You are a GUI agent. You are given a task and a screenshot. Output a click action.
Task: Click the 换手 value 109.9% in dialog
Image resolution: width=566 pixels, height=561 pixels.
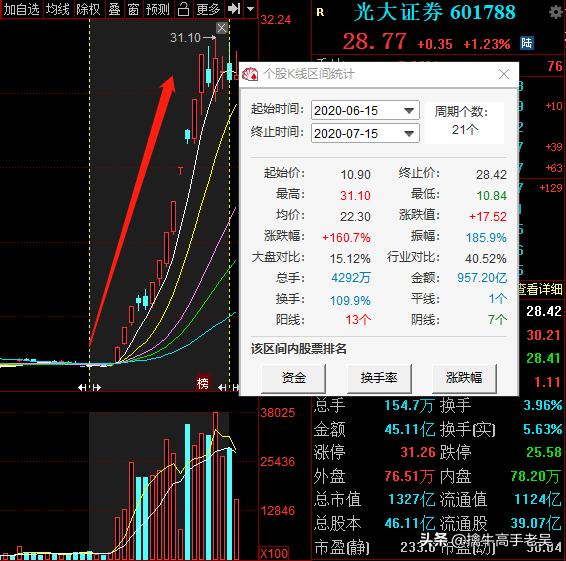coord(350,301)
